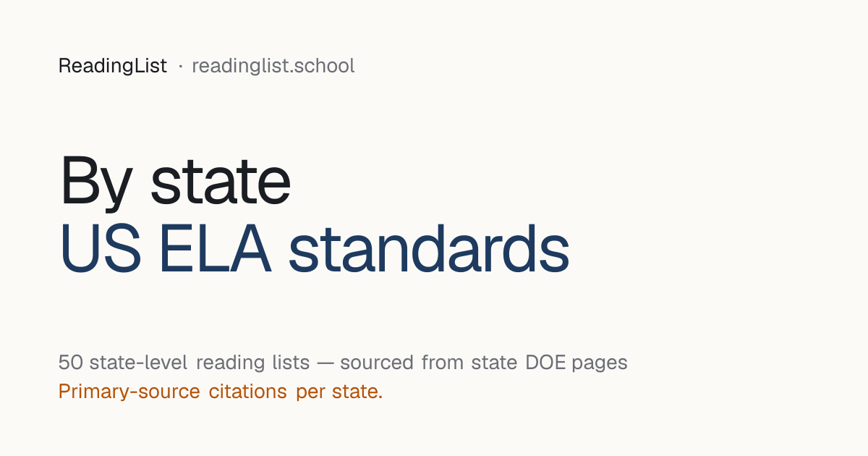868x456 pixels.
Task: Click the dot separator after ReadingList
Action: tap(179, 67)
